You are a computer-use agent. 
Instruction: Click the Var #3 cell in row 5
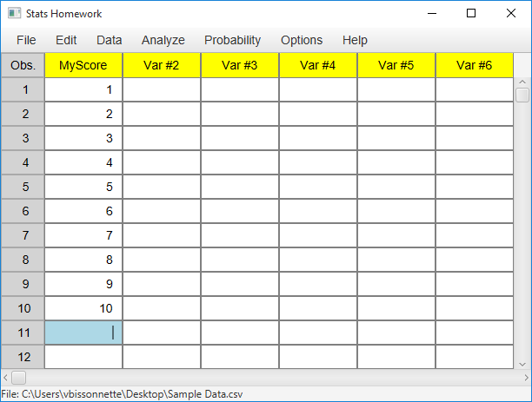tap(240, 187)
